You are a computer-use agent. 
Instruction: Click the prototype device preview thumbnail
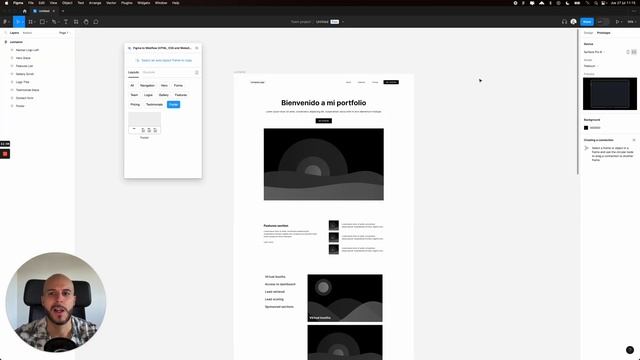(610, 94)
